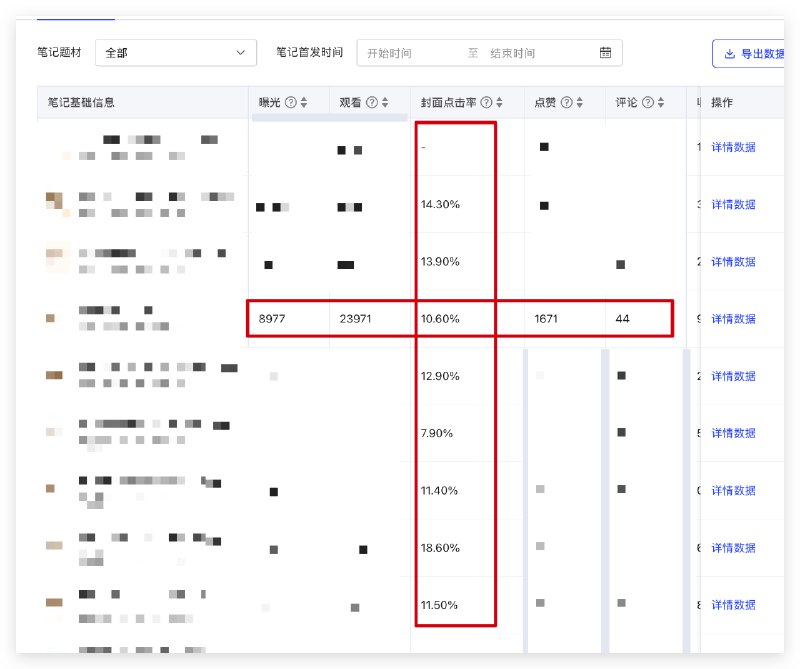800x669 pixels.
Task: Click the help icon beside the 曝光 header
Action: coord(289,101)
